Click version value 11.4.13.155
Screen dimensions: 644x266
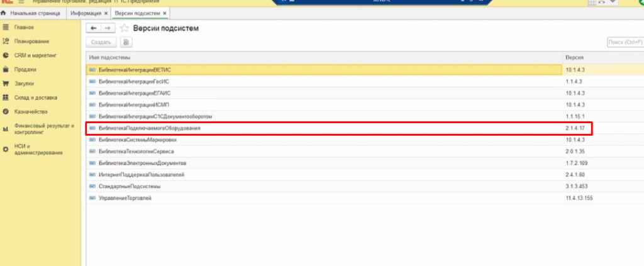pyautogui.click(x=579, y=198)
